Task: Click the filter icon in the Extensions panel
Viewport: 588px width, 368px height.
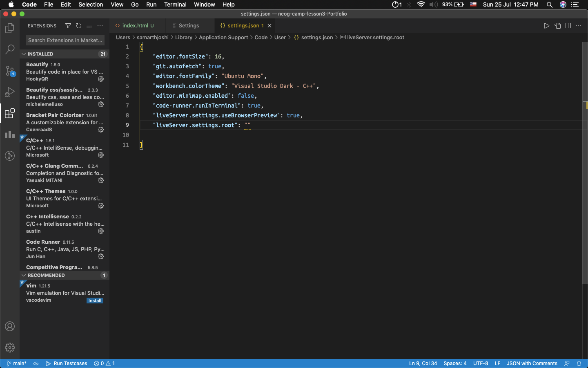Action: pyautogui.click(x=68, y=25)
